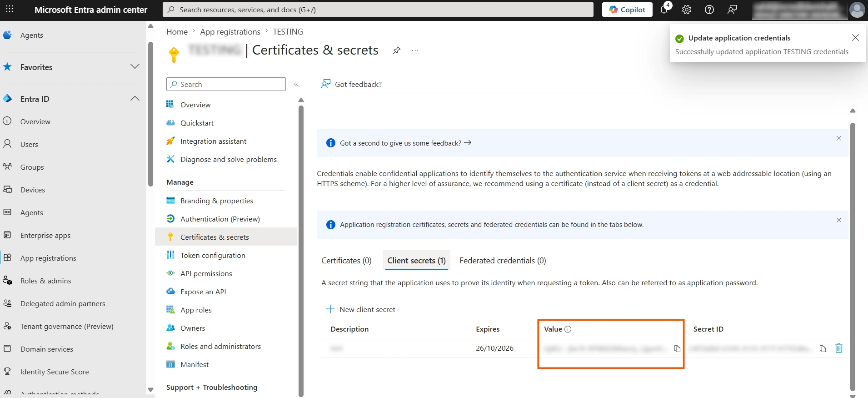Image resolution: width=868 pixels, height=398 pixels.
Task: Open the TESTING breadcrumb
Action: (288, 32)
